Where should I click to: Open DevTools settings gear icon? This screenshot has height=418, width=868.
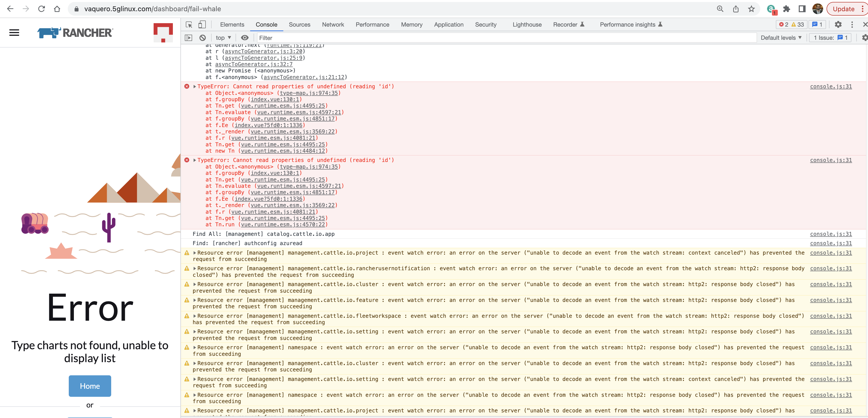(x=838, y=24)
